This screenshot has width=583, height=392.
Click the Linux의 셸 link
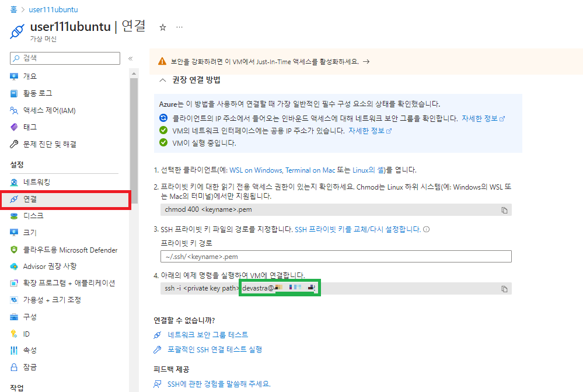pos(368,170)
